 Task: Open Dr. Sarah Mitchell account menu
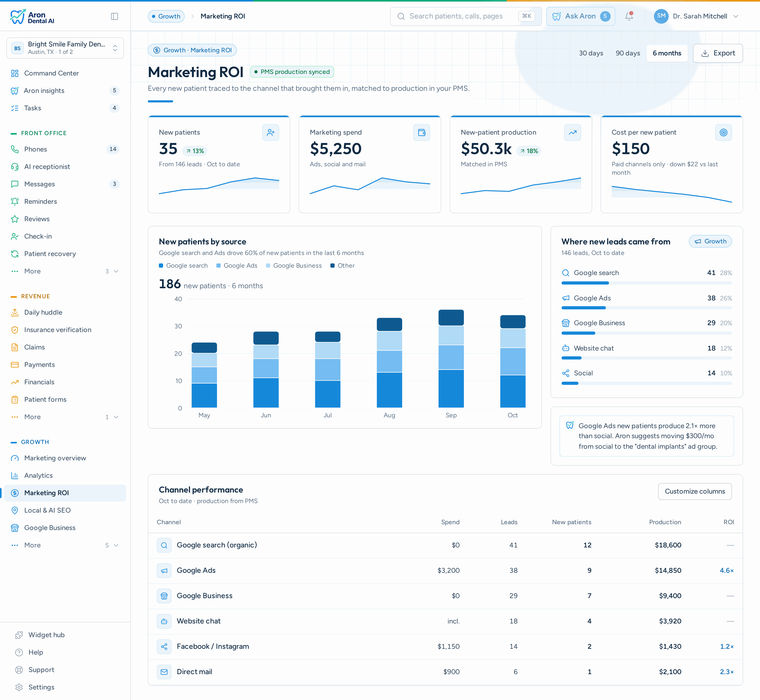click(697, 16)
